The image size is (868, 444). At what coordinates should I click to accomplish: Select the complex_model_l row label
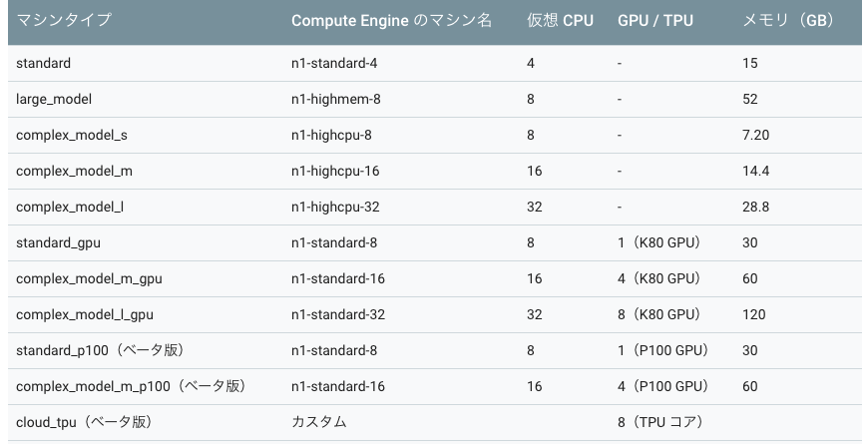[71, 207]
